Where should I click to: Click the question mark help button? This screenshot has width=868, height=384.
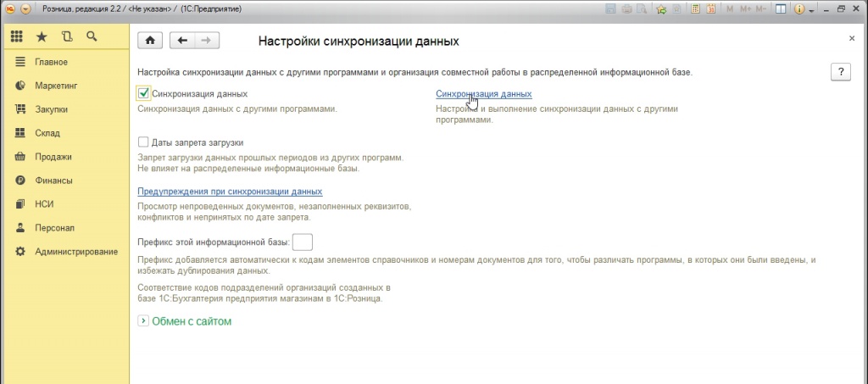pos(840,72)
